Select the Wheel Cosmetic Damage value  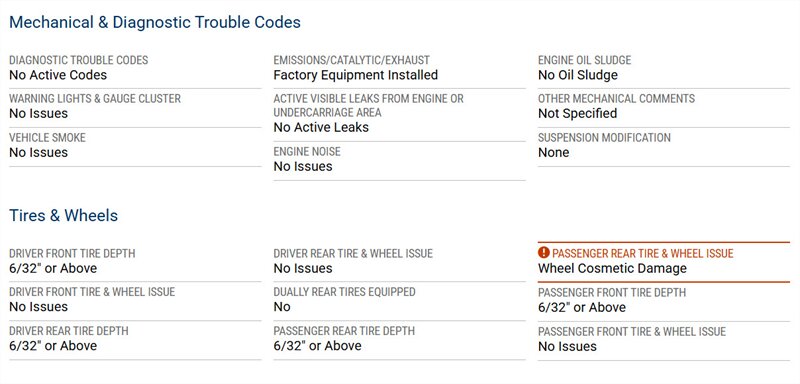coord(612,268)
